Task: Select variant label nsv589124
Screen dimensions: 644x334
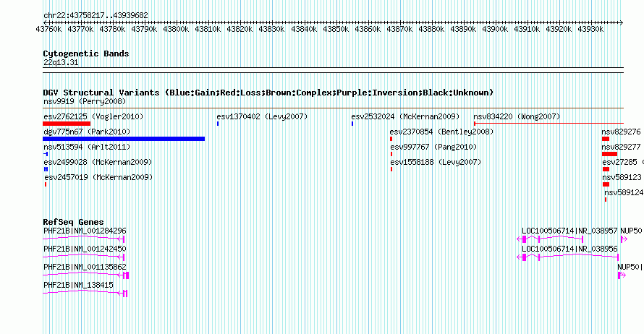Action: (624, 192)
